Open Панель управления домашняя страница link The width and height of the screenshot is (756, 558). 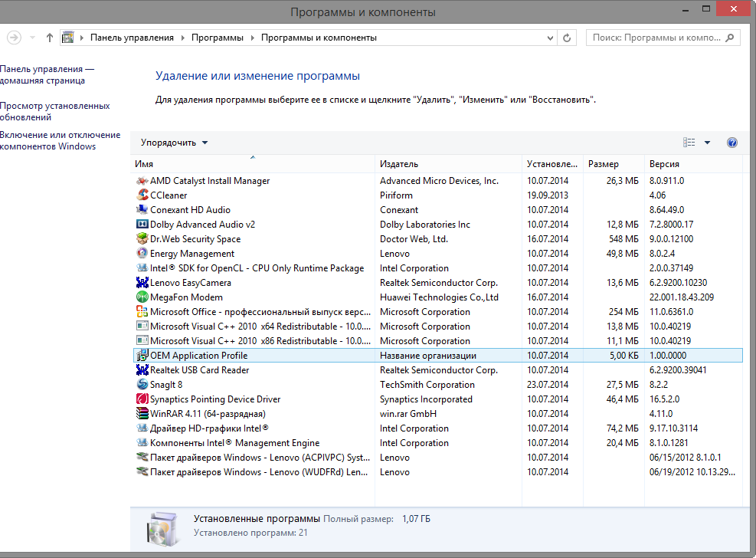coord(47,75)
